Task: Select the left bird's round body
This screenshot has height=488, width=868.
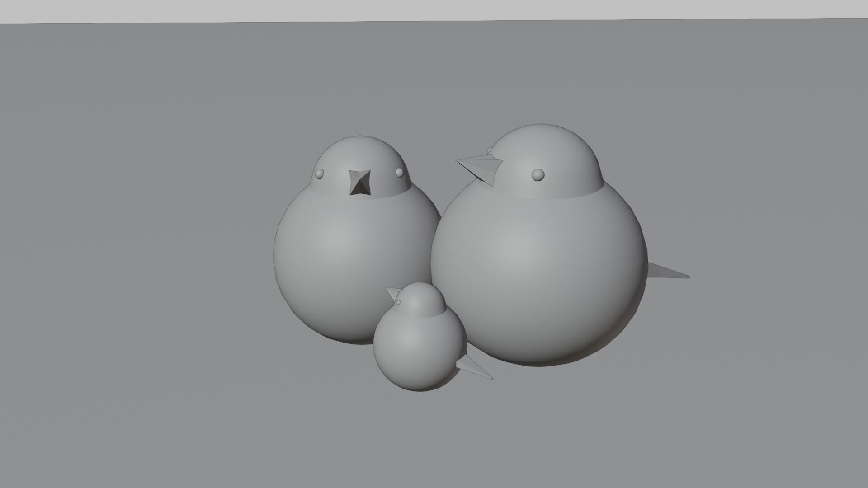Action: coord(344,262)
